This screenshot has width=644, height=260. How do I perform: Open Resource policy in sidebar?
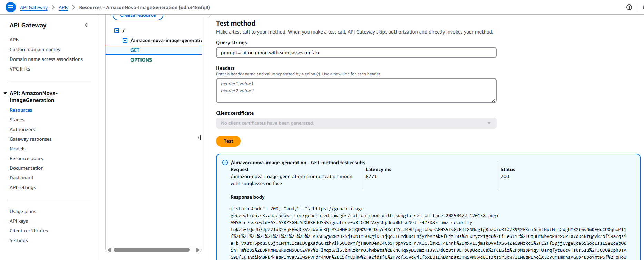[x=27, y=158]
